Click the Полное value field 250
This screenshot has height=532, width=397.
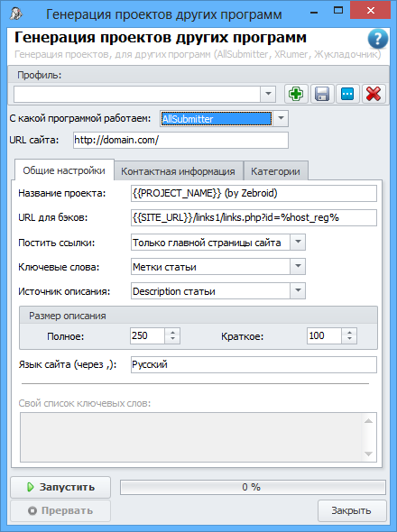click(x=147, y=336)
